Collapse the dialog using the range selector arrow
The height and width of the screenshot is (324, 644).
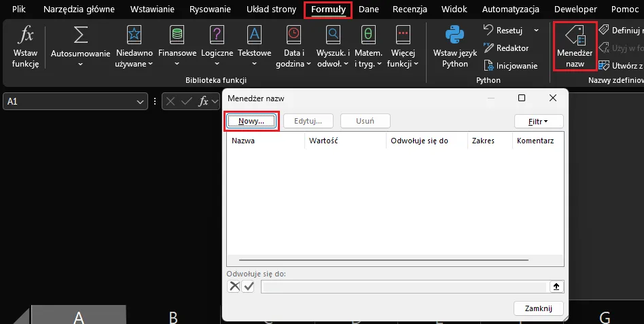click(556, 287)
